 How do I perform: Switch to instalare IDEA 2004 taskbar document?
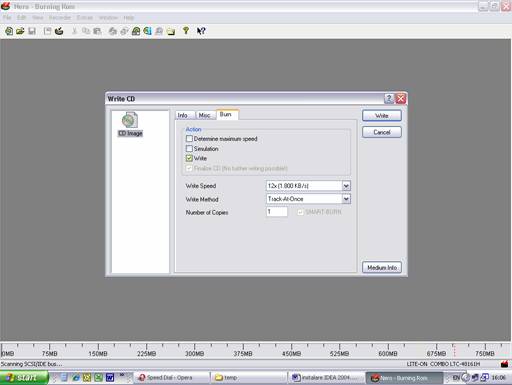point(326,378)
